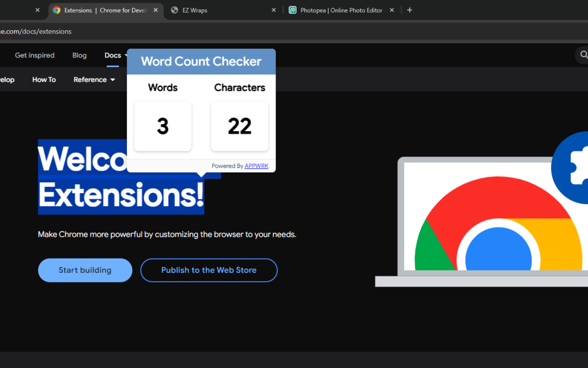This screenshot has height=368, width=588.
Task: Open the APPWRK link in the popup
Action: (256, 166)
